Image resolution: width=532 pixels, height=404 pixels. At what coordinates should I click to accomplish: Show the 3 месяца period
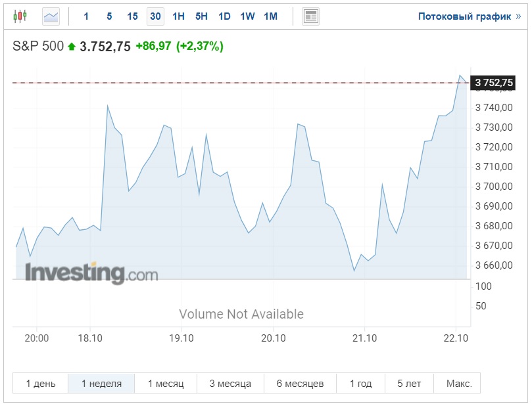(230, 384)
